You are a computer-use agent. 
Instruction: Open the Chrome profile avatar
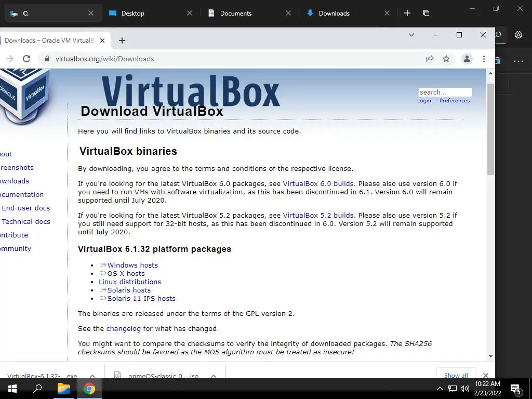point(467,59)
